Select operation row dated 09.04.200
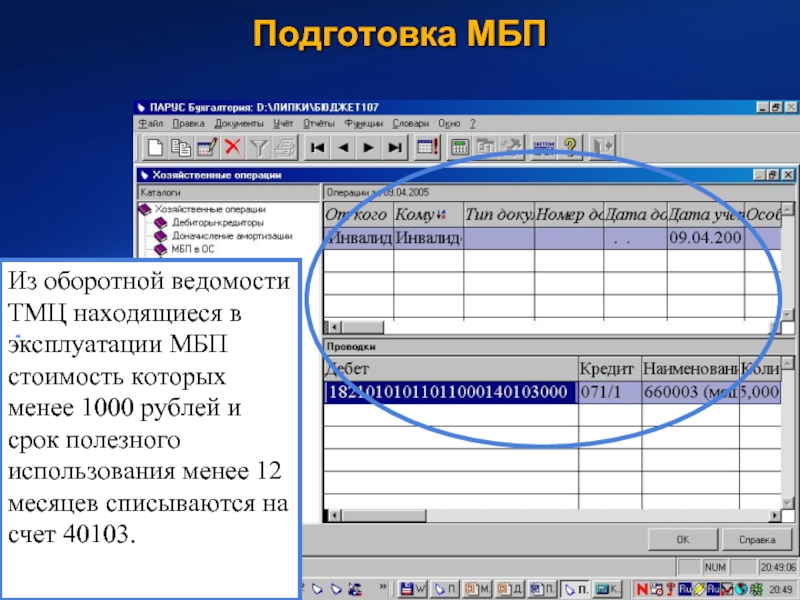The width and height of the screenshot is (800, 600). pos(552,238)
